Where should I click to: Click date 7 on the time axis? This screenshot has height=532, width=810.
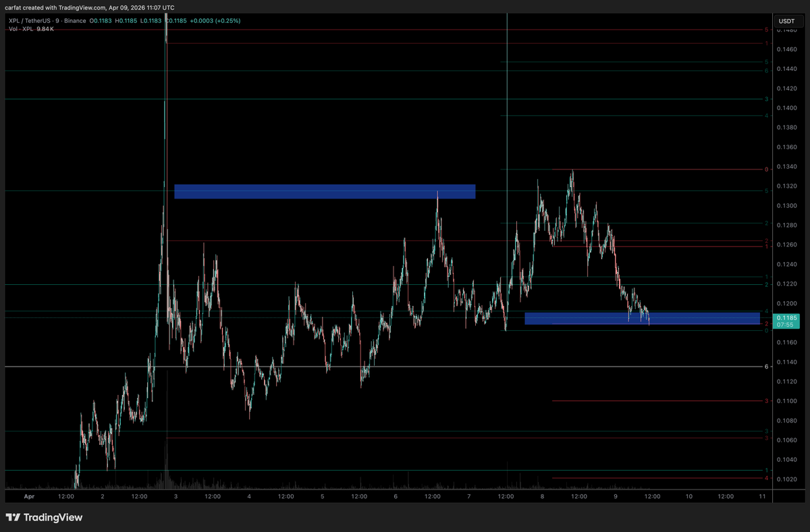[x=469, y=496]
